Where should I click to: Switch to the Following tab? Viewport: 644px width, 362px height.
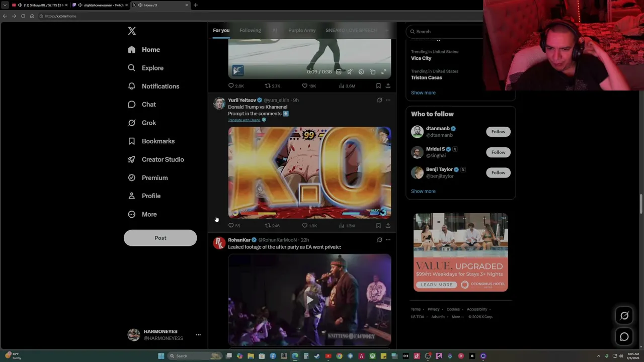[x=250, y=30]
